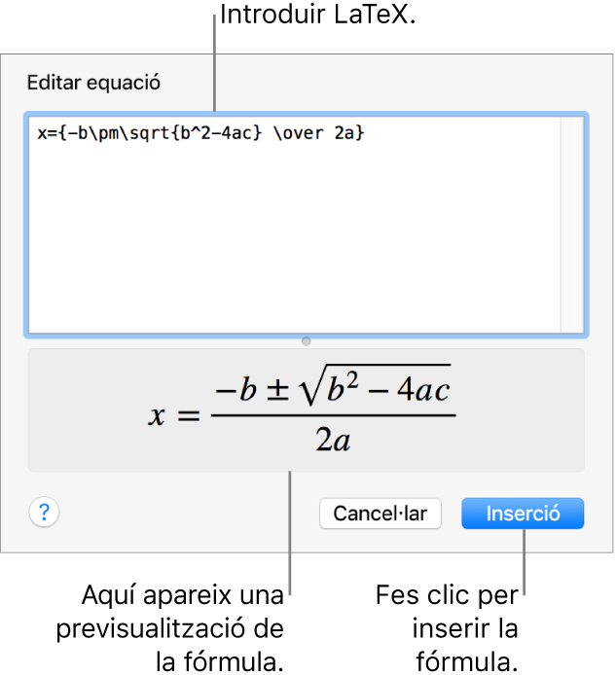616x675 pixels.
Task: Click the "Editar equació" dialog title
Action: click(x=93, y=82)
